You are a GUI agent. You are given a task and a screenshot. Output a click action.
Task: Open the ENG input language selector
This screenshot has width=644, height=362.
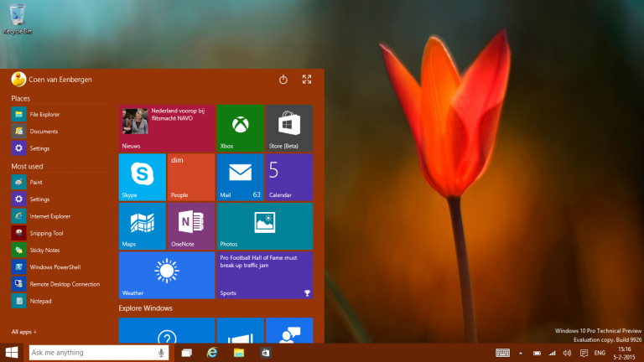[600, 353]
